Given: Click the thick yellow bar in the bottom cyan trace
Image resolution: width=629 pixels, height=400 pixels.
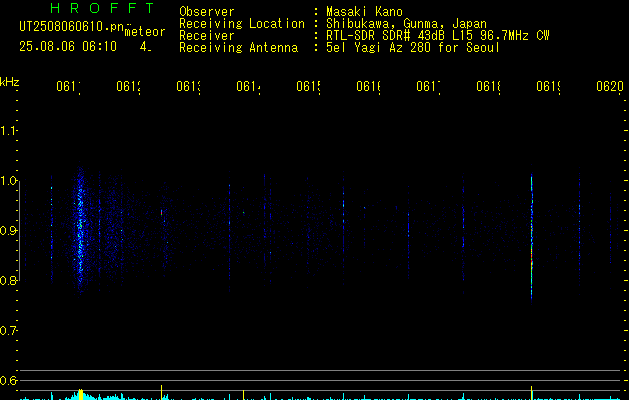Looking at the screenshot, I should click(x=81, y=394).
